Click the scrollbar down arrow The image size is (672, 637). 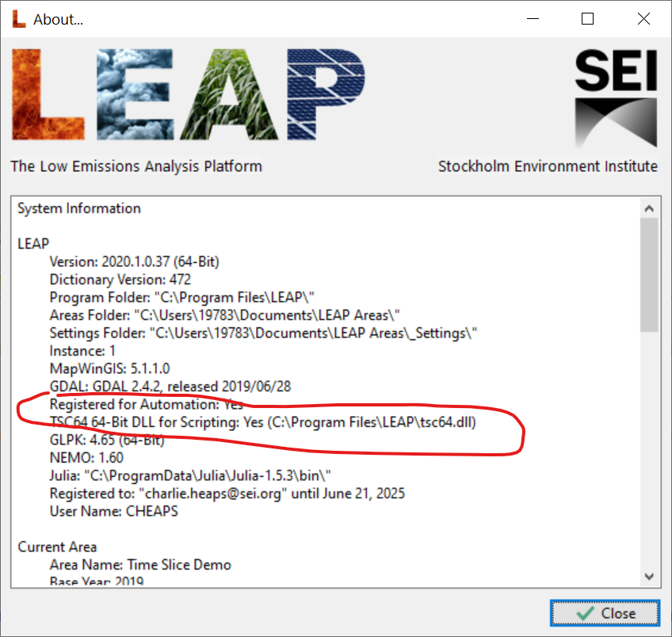coord(649,576)
